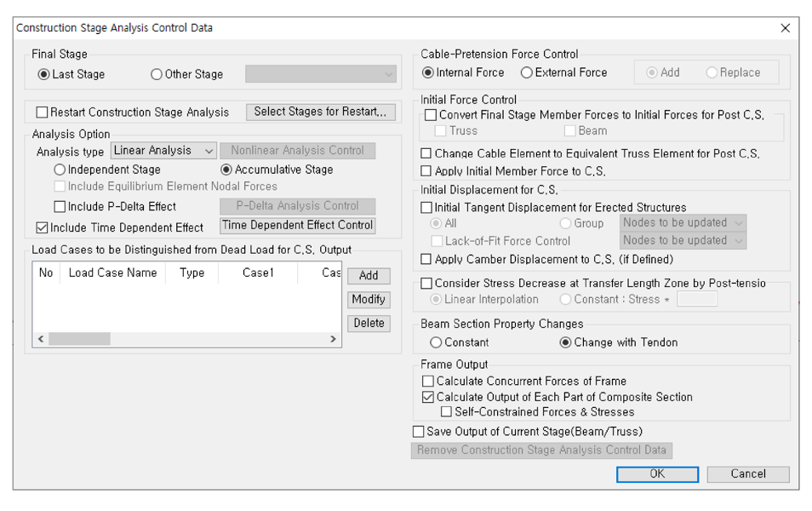
Task: Click OK to confirm settings
Action: tap(656, 474)
